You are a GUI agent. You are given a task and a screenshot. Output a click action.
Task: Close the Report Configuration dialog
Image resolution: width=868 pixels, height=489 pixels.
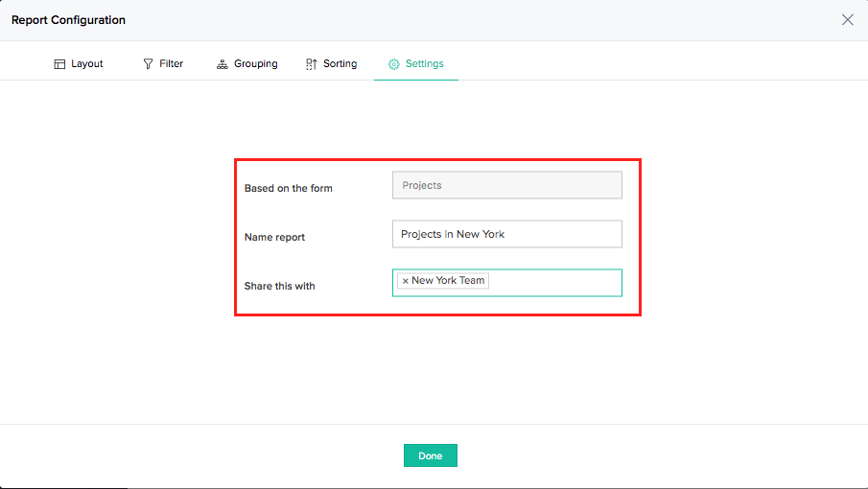[847, 19]
